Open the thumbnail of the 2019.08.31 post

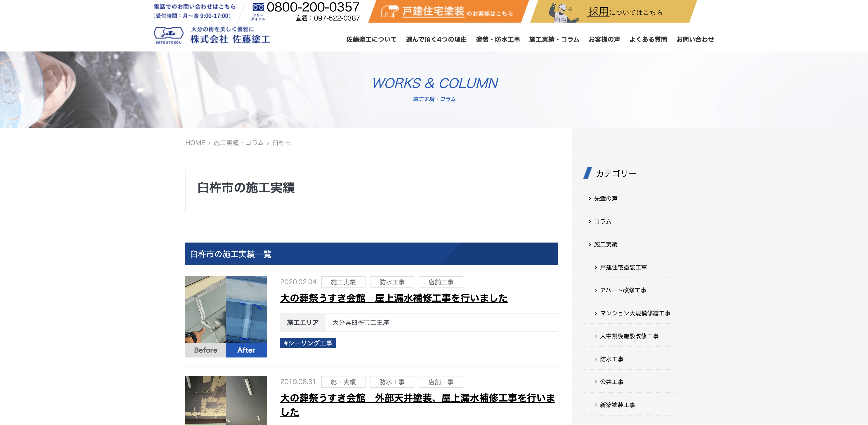point(226,400)
